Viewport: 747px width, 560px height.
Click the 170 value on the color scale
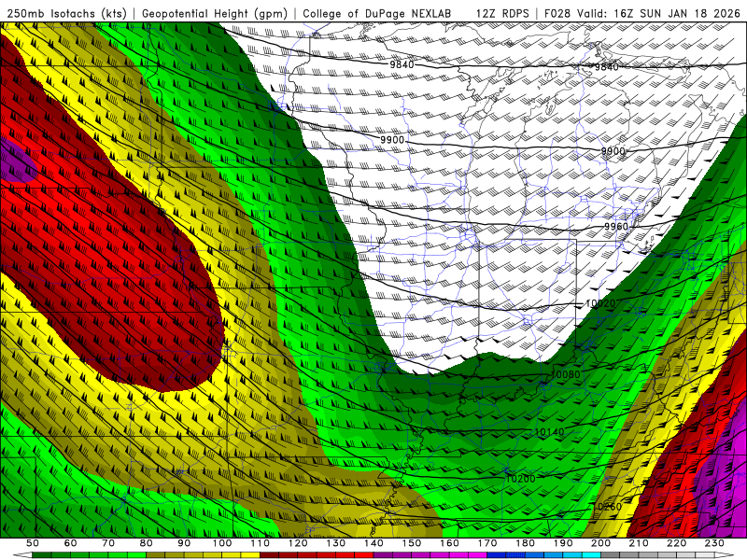point(487,543)
